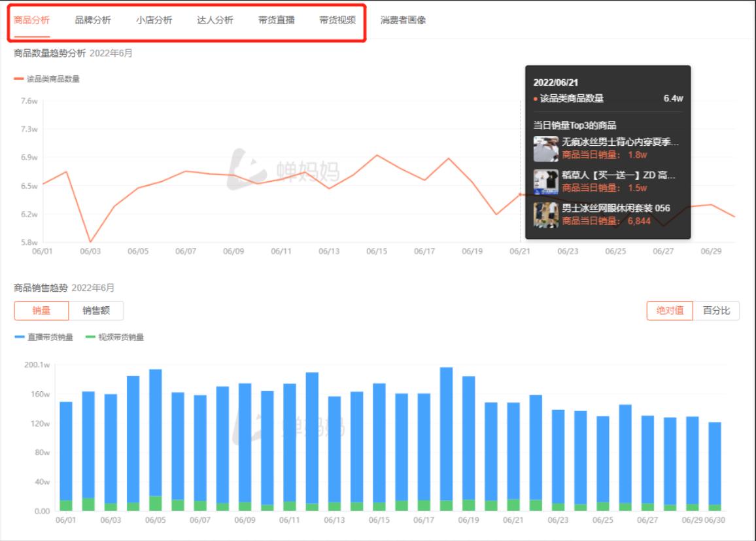The image size is (756, 541).
Task: Choose the 绝对值 display mode
Action: point(670,311)
